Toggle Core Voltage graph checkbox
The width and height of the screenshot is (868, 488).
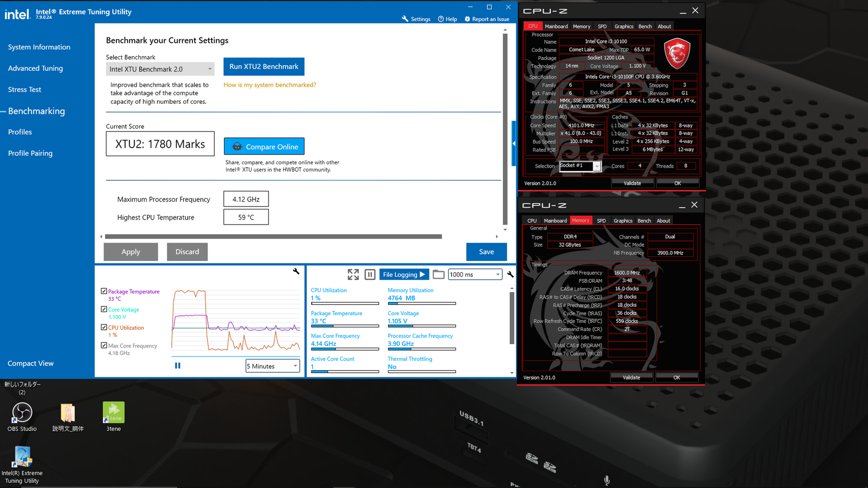coord(104,309)
